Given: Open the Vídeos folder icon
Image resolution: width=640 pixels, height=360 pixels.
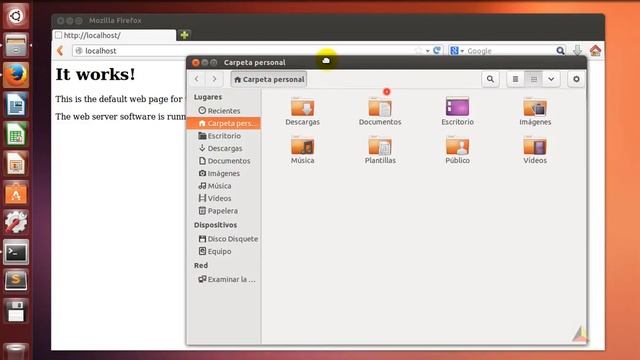Looking at the screenshot, I should click(x=535, y=145).
